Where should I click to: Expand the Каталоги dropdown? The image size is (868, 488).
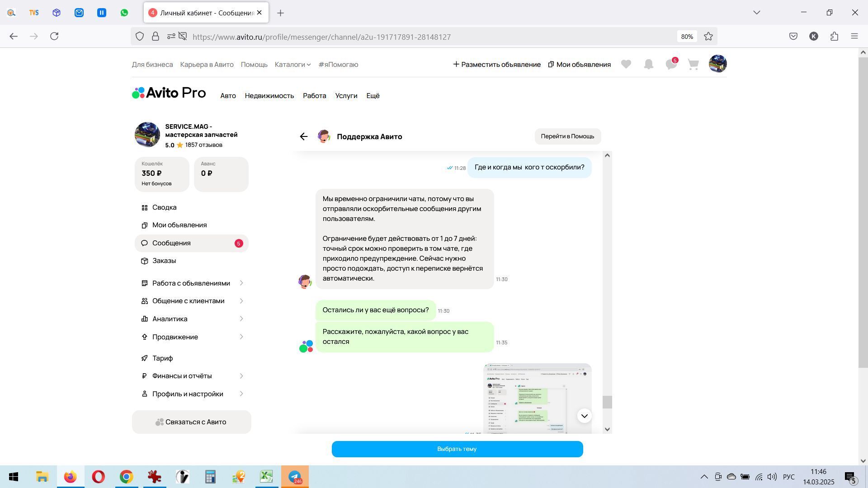pos(292,65)
